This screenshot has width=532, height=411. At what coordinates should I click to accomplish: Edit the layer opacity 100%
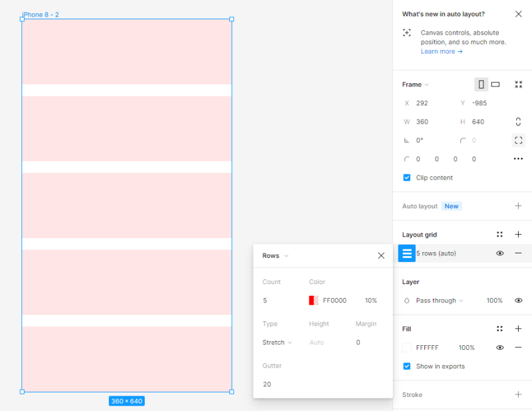pyautogui.click(x=494, y=301)
